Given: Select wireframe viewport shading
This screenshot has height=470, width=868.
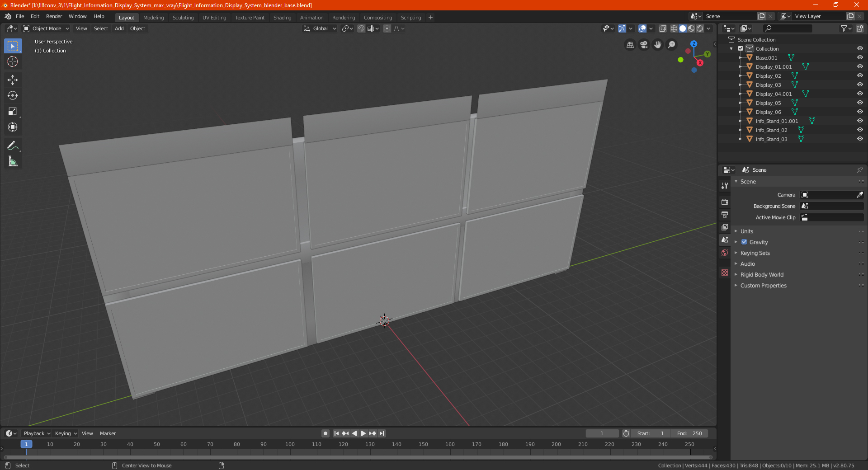Looking at the screenshot, I should [674, 28].
